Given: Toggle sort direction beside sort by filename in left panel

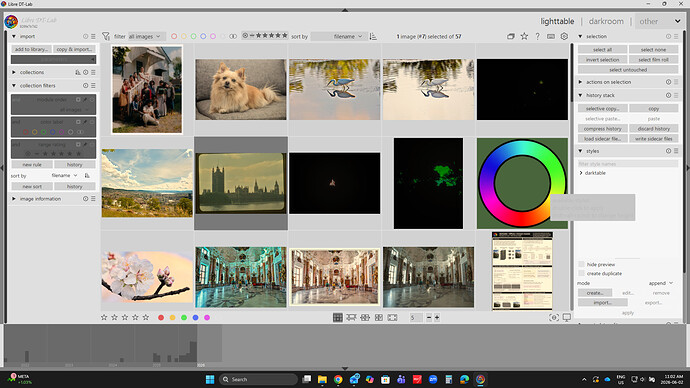Looking at the screenshot, I should [87, 176].
